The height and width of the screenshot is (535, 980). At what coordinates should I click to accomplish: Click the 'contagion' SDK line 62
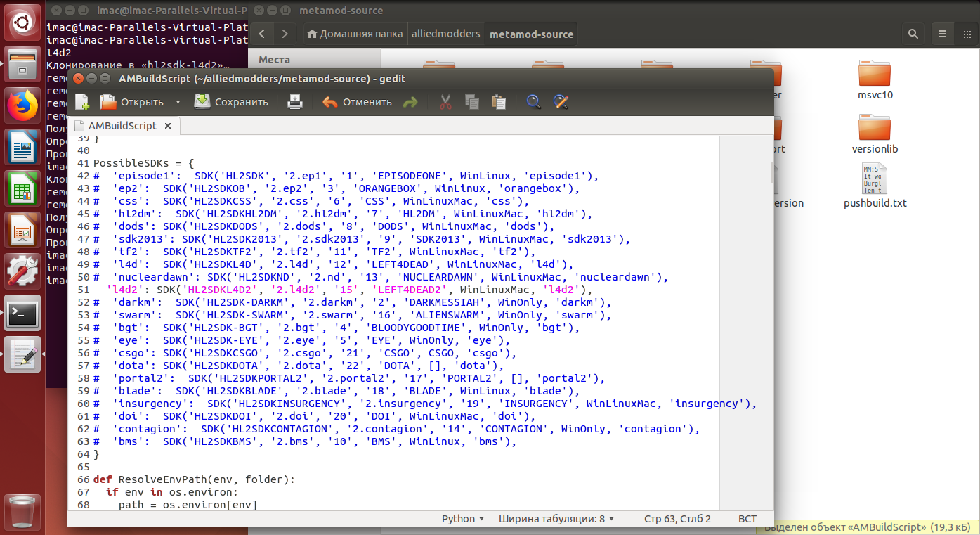click(x=397, y=429)
